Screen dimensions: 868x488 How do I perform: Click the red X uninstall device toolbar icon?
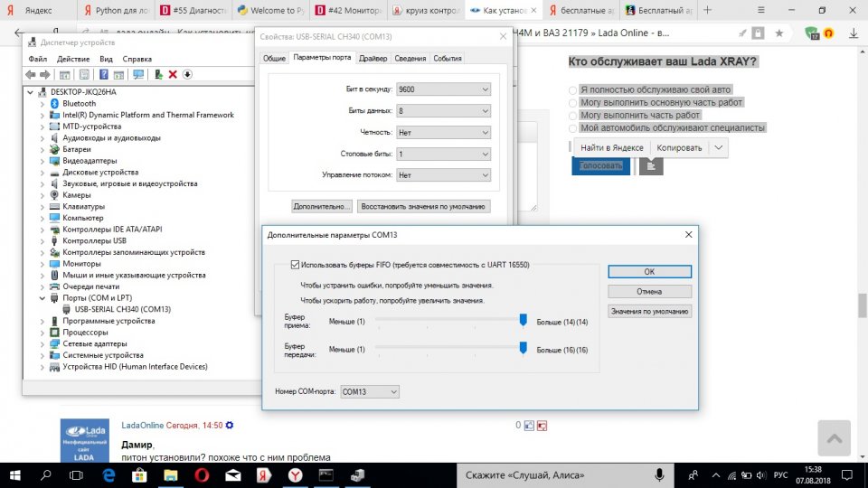pyautogui.click(x=173, y=74)
